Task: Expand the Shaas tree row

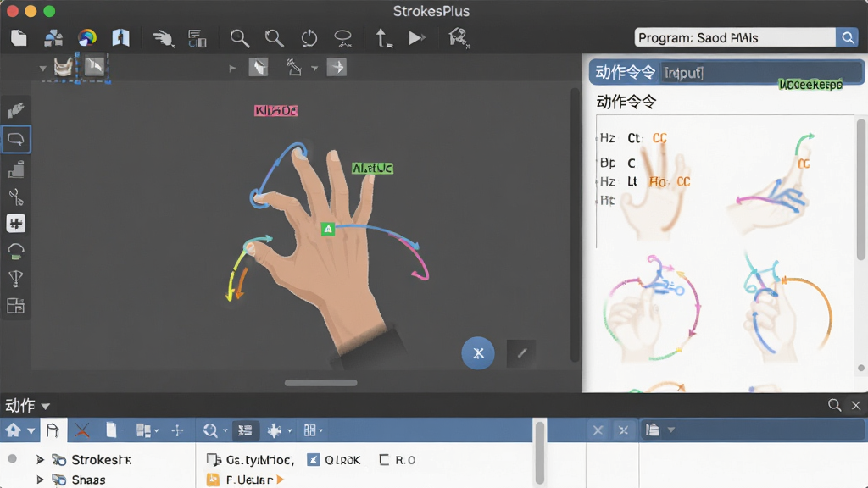Action: coord(40,480)
